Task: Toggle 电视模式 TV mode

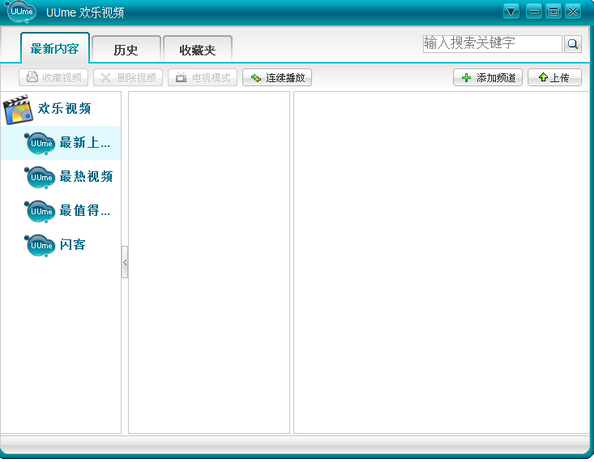Action: [203, 78]
